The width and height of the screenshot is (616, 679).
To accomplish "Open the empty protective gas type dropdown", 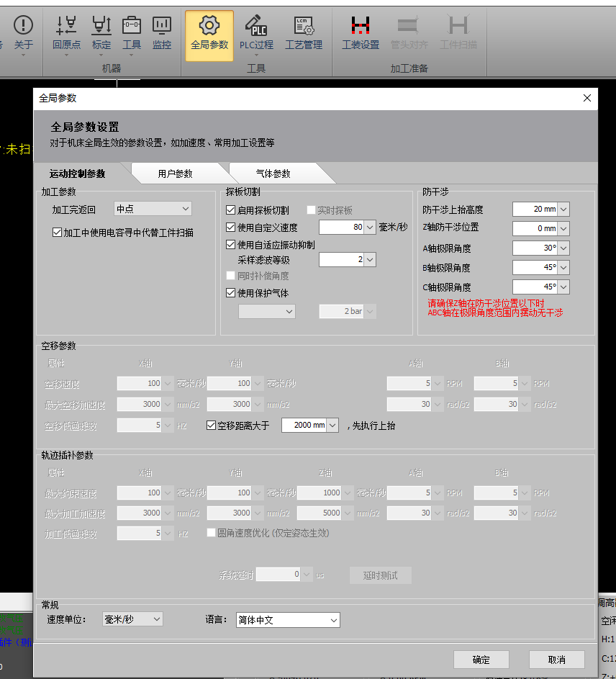I will click(267, 311).
